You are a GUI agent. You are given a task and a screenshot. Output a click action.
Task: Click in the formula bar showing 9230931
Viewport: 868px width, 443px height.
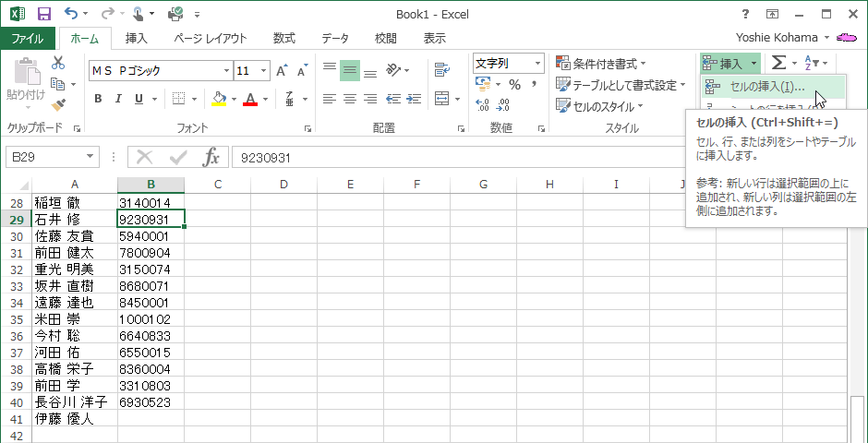tap(457, 158)
